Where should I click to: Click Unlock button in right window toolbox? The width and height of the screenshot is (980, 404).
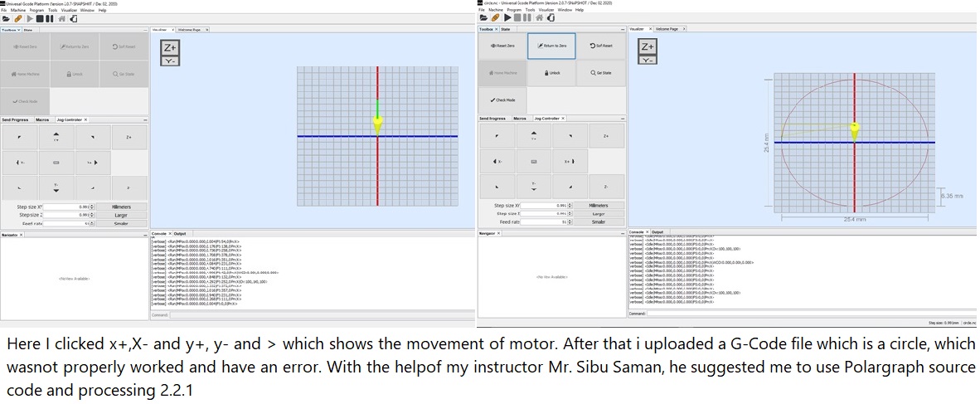click(x=551, y=73)
